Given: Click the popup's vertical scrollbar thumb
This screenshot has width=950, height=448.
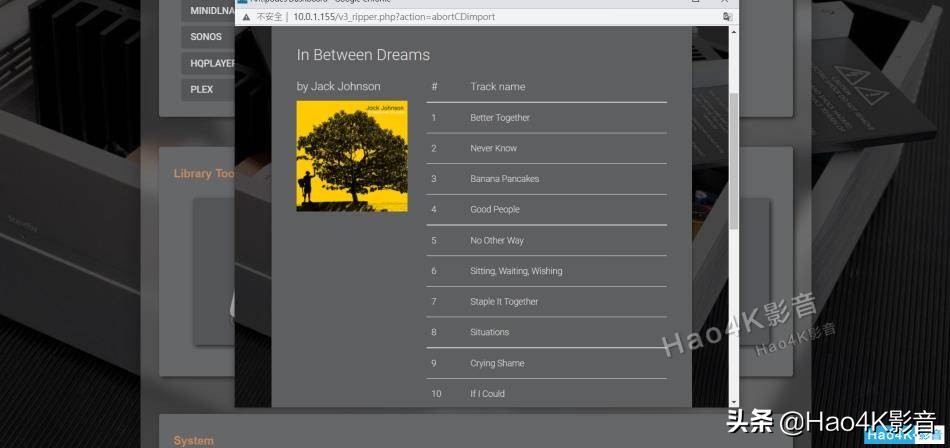Looking at the screenshot, I should point(734,161).
